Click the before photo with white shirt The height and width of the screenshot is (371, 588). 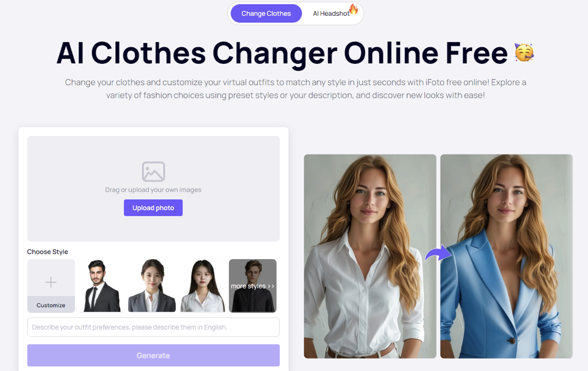click(370, 257)
